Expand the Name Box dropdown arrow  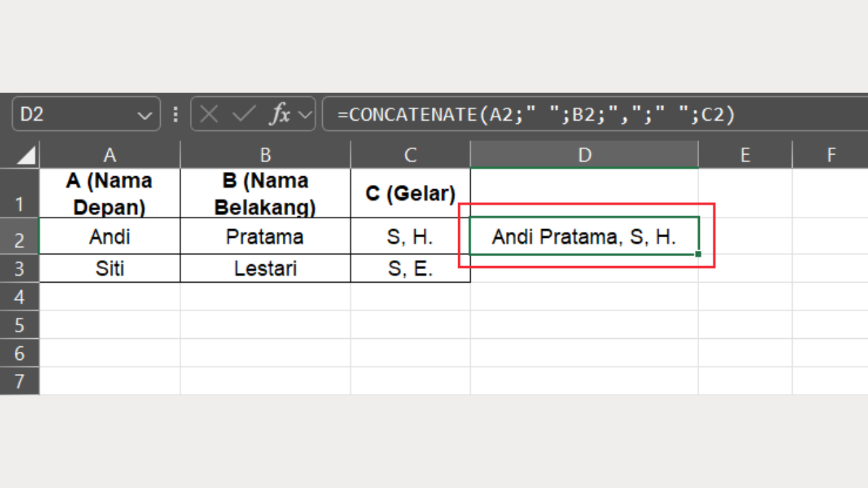click(144, 115)
